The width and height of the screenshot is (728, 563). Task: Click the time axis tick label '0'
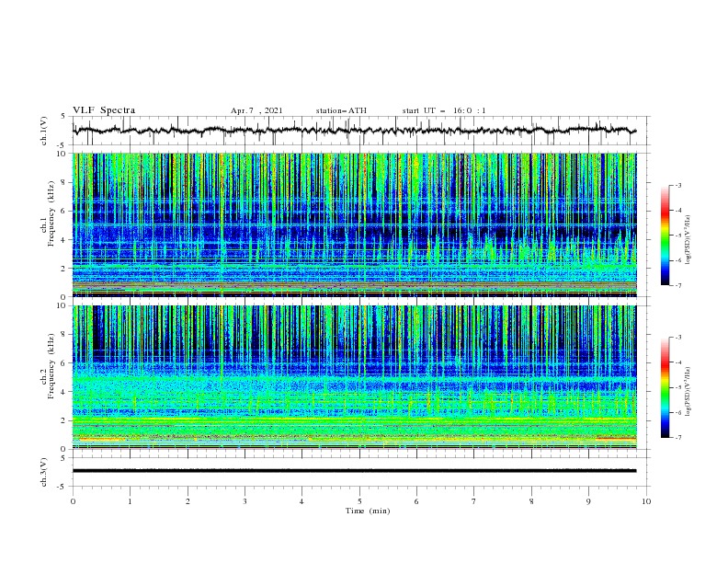tap(73, 501)
